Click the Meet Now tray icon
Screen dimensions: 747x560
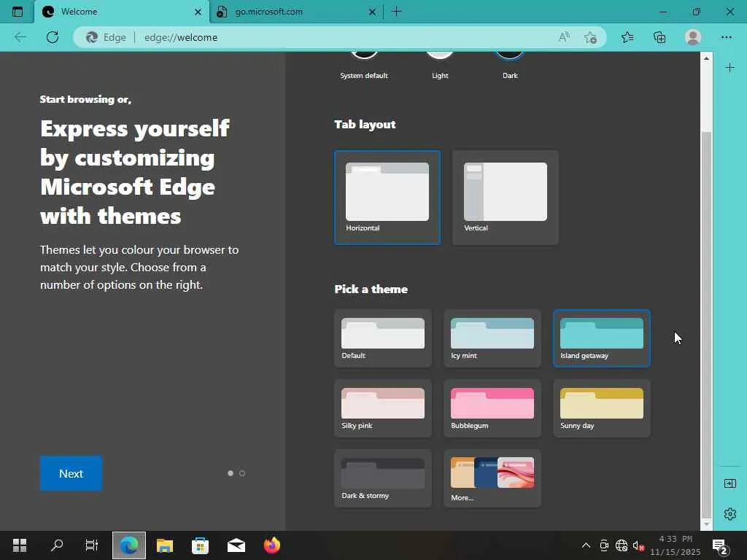(x=604, y=545)
